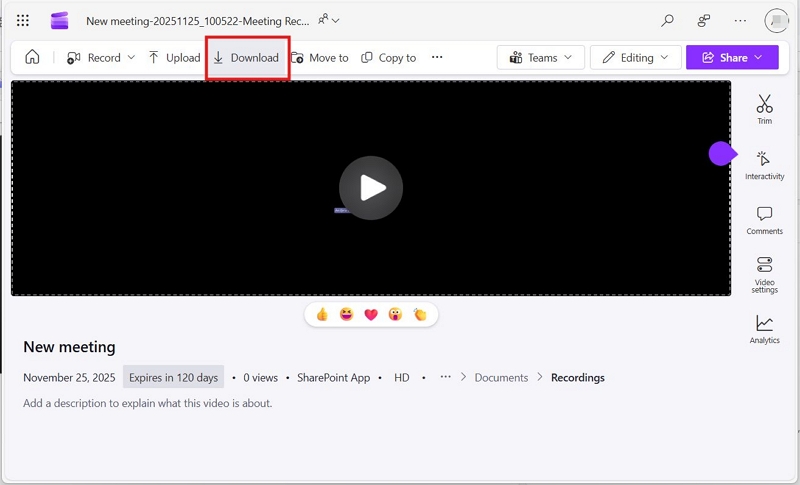Open the Comments panel
The height and width of the screenshot is (485, 800).
click(764, 220)
